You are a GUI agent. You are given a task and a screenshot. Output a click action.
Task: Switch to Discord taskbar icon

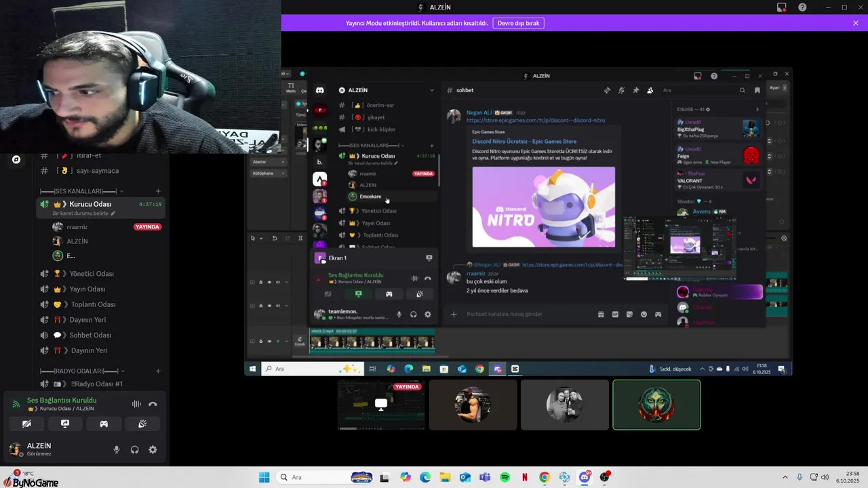click(585, 477)
